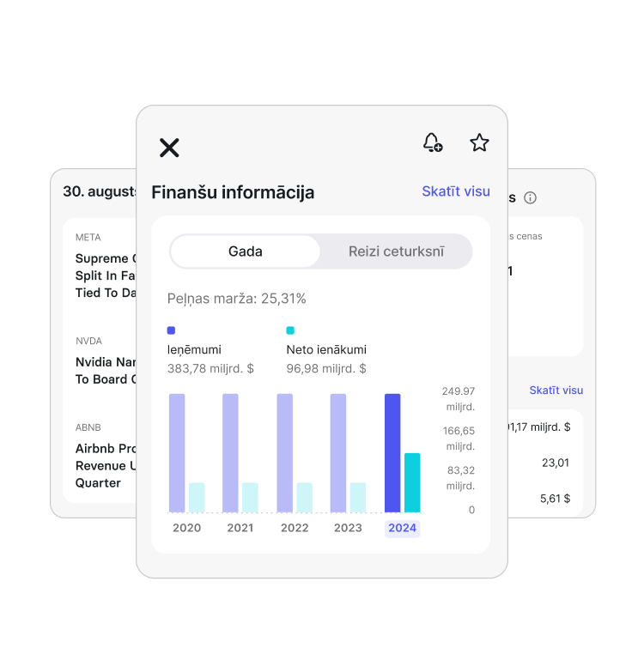Select the 2023 year label
644x666 pixels.
348,528
